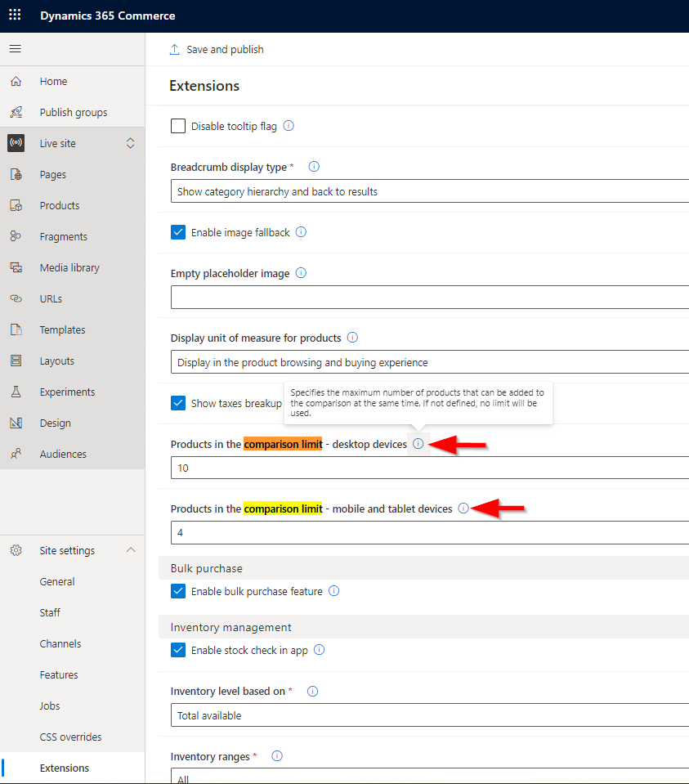Show info for Disable tooltip flag
The image size is (689, 784).
pyautogui.click(x=289, y=126)
